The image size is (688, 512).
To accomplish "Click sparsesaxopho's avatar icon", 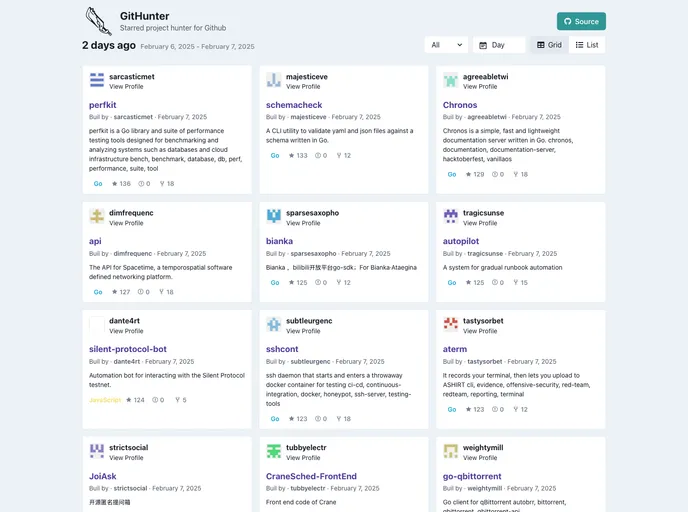I will click(x=274, y=216).
